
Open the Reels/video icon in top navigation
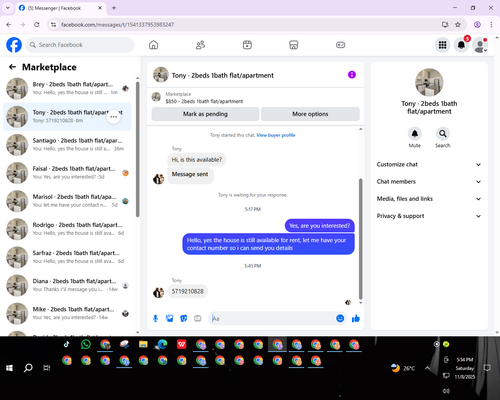coord(247,45)
